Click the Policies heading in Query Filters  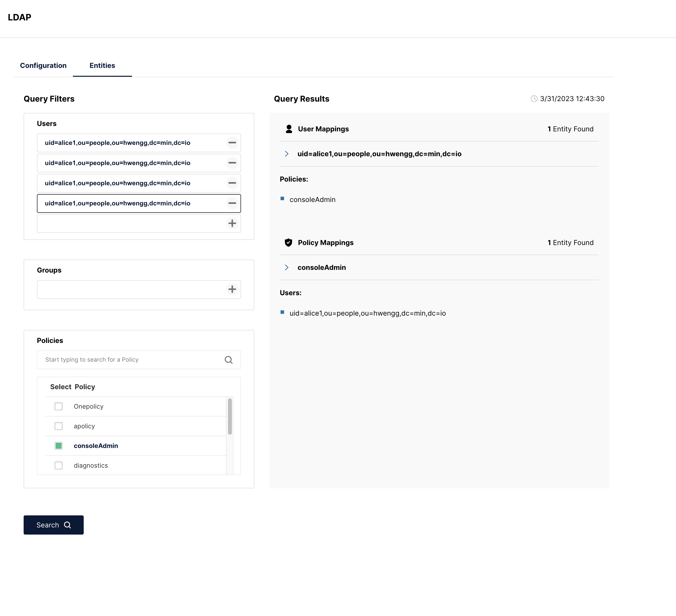[x=50, y=340]
